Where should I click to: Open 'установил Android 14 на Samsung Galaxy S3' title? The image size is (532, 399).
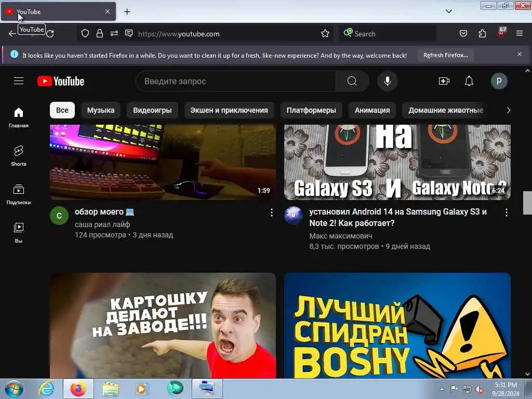(x=397, y=217)
